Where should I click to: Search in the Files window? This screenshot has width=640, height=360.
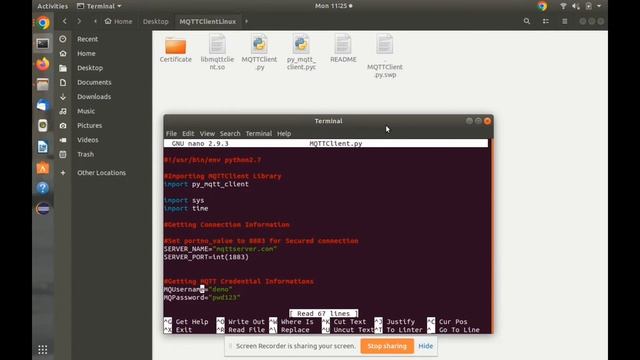tap(527, 21)
